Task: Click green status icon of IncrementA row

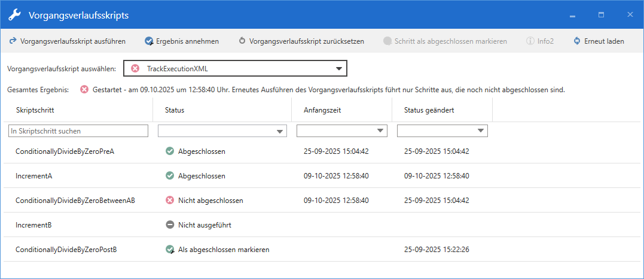Action: click(x=170, y=176)
